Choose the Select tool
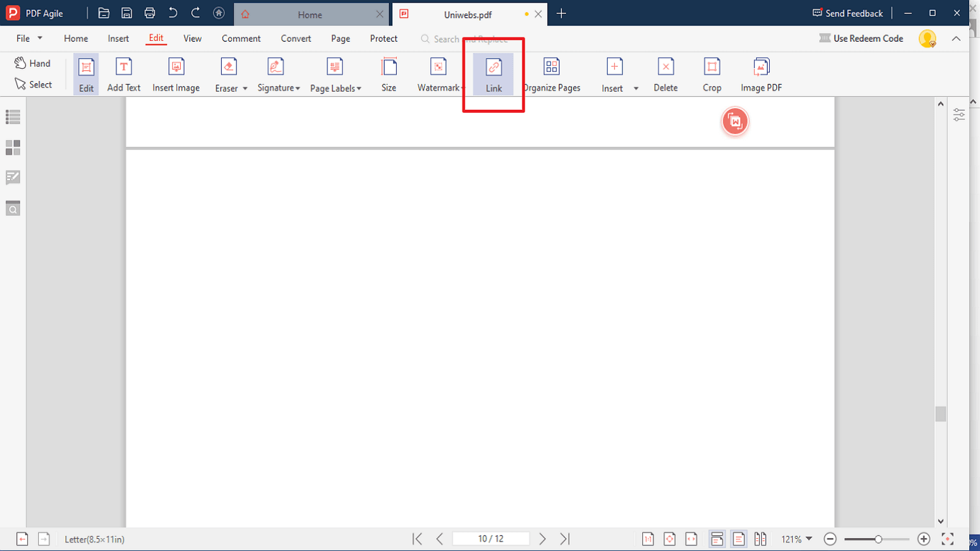 coord(33,84)
